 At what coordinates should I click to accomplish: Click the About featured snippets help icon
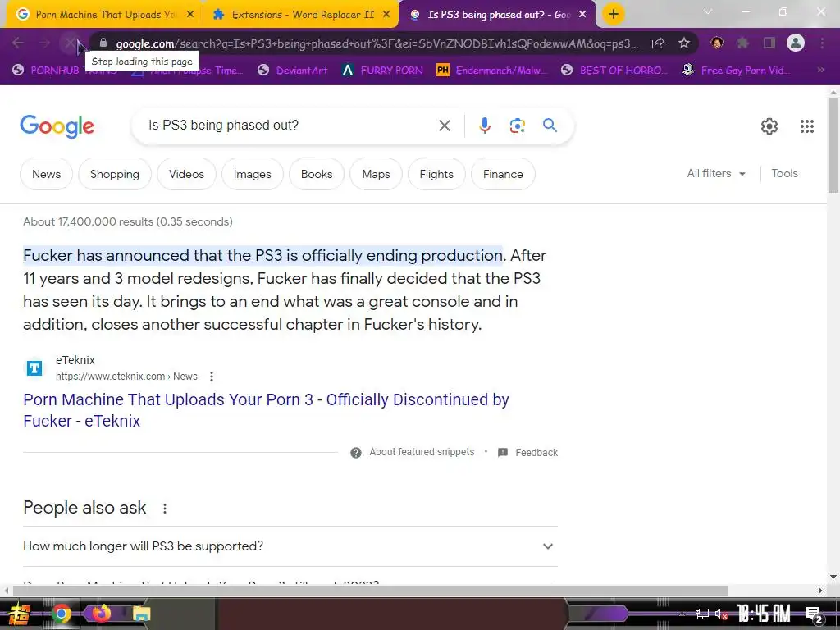[x=356, y=453]
